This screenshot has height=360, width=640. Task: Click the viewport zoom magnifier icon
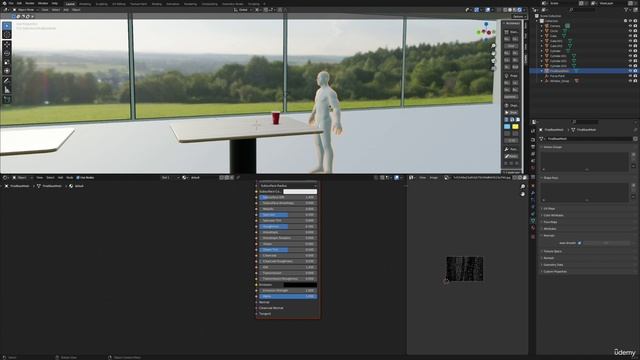pos(493,46)
